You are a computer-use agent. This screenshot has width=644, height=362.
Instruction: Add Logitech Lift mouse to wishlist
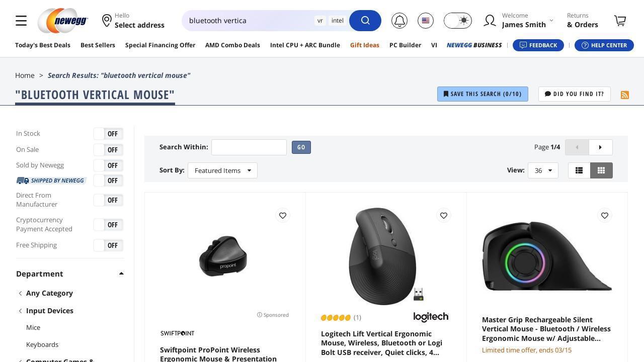pos(444,216)
